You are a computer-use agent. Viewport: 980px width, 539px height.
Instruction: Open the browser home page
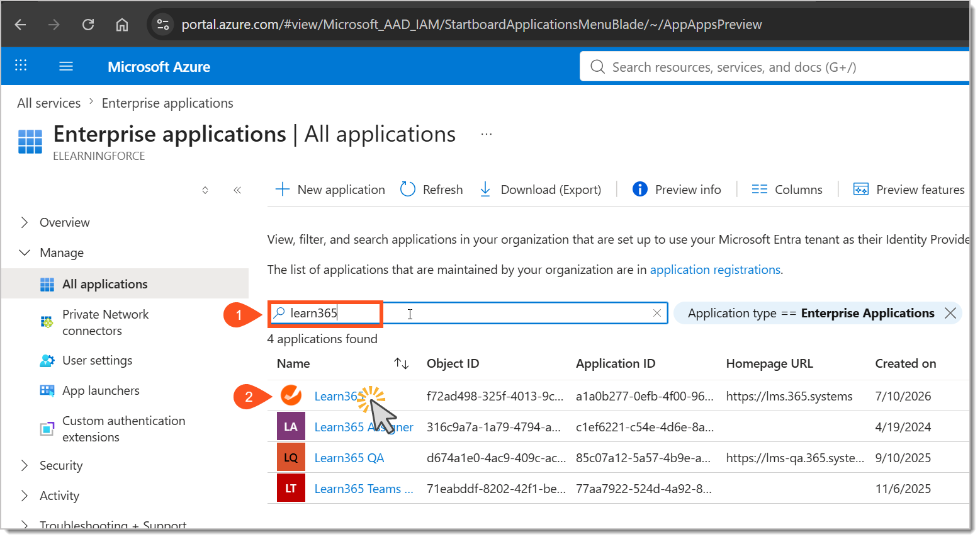point(122,25)
